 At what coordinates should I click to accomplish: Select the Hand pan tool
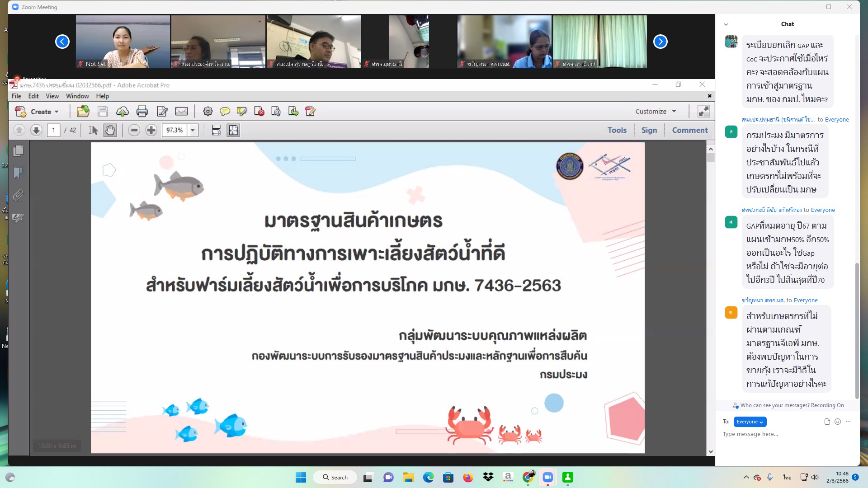tap(110, 130)
